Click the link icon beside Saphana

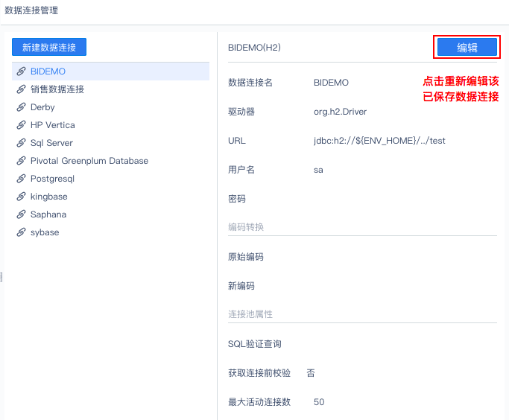coord(21,214)
